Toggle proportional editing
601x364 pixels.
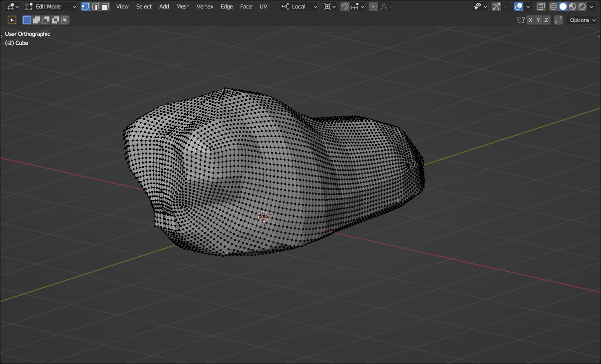point(373,6)
